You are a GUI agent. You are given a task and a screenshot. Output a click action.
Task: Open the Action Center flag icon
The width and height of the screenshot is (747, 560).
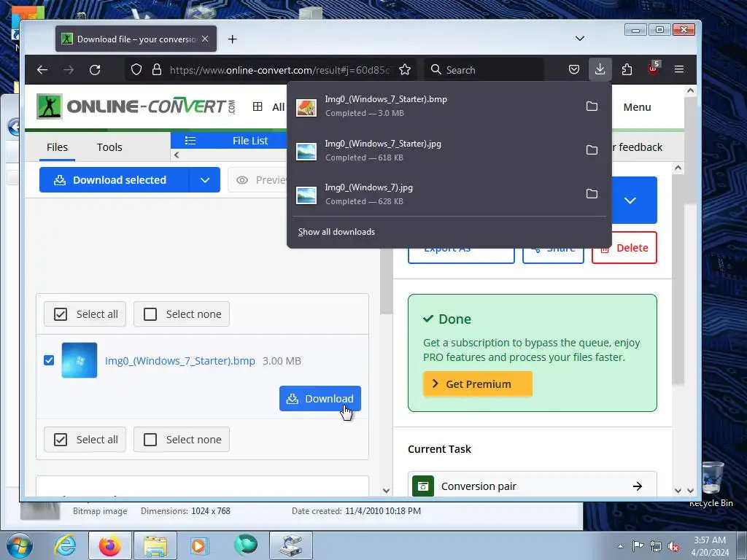pyautogui.click(x=638, y=545)
